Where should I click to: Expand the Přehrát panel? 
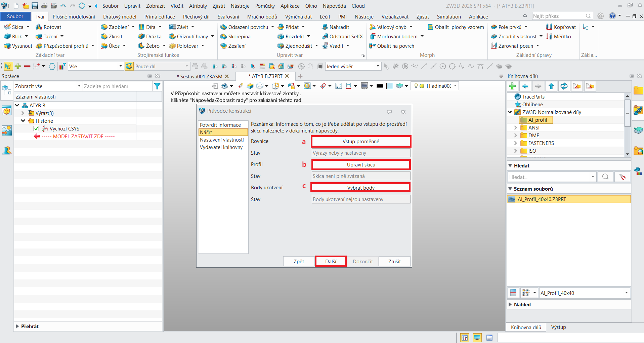[x=17, y=326]
